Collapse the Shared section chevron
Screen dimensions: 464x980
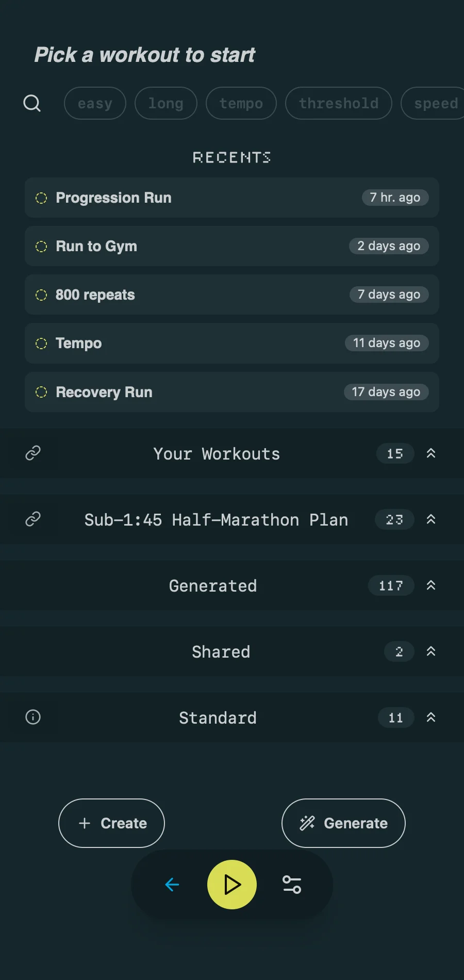tap(431, 651)
